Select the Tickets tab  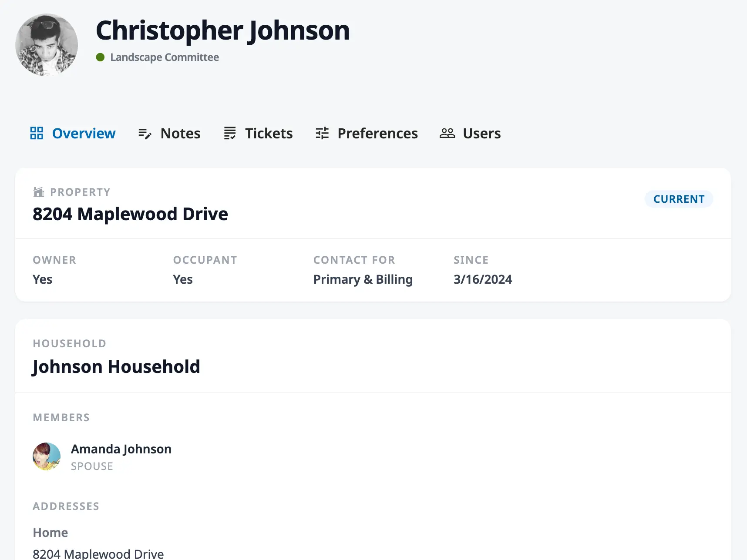pyautogui.click(x=269, y=134)
